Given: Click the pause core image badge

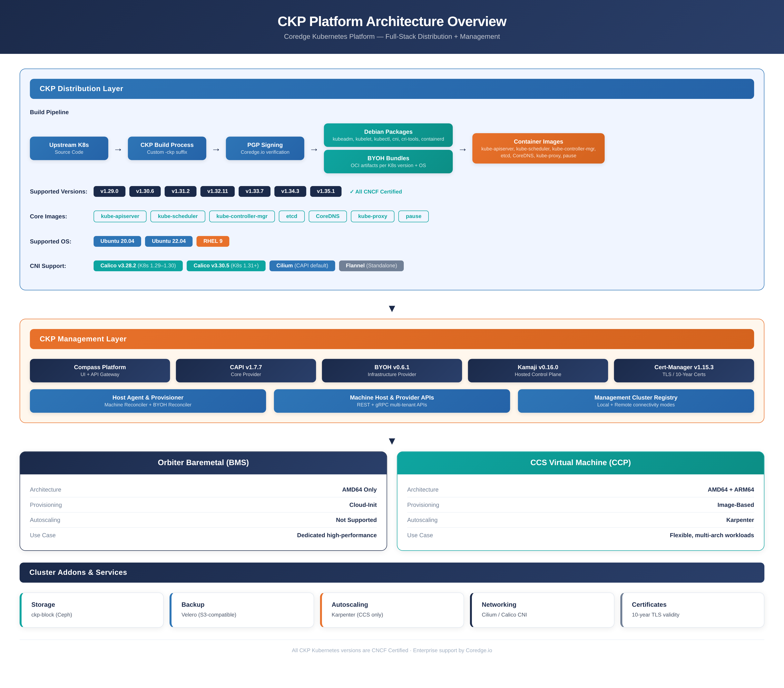Looking at the screenshot, I should 413,216.
